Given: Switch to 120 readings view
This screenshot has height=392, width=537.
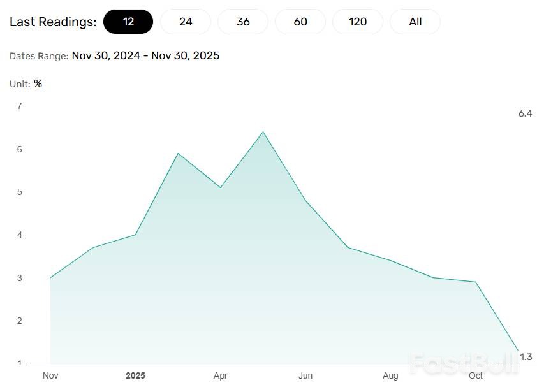Looking at the screenshot, I should click(358, 22).
